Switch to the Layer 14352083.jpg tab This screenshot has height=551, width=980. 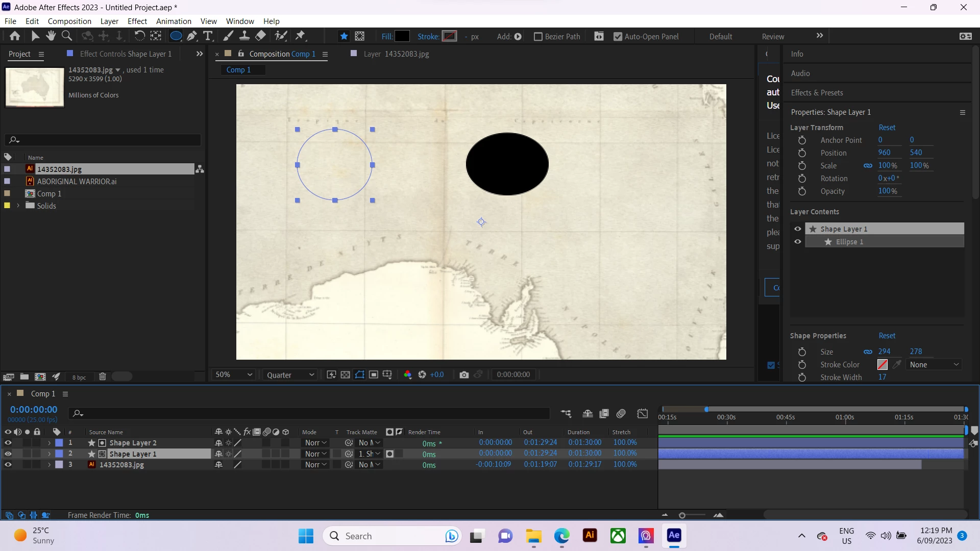point(396,54)
